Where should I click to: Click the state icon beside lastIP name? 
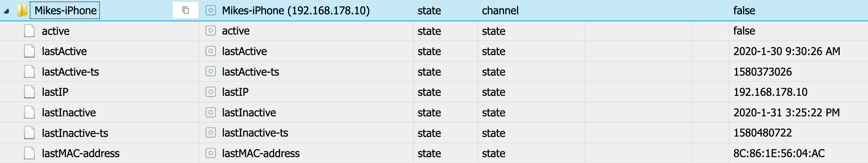(x=211, y=92)
